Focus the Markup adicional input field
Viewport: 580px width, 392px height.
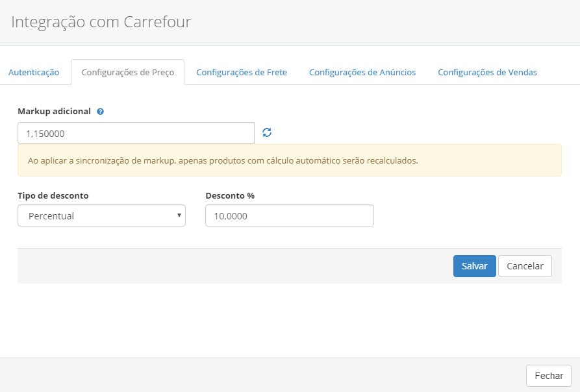136,134
